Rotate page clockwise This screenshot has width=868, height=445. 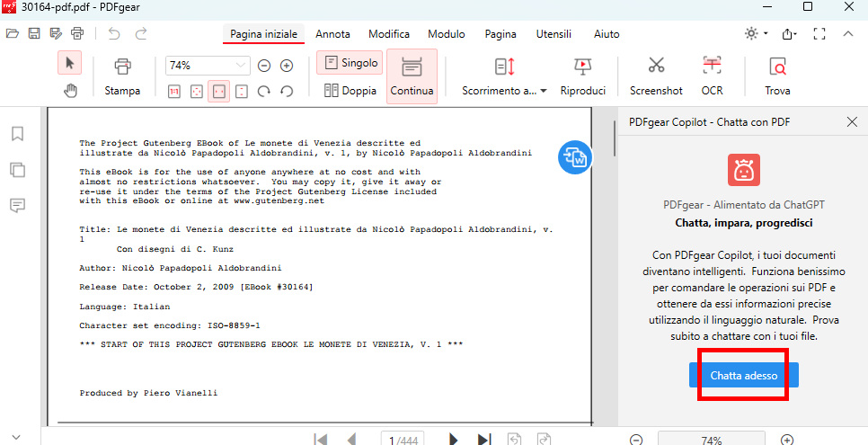[x=264, y=92]
